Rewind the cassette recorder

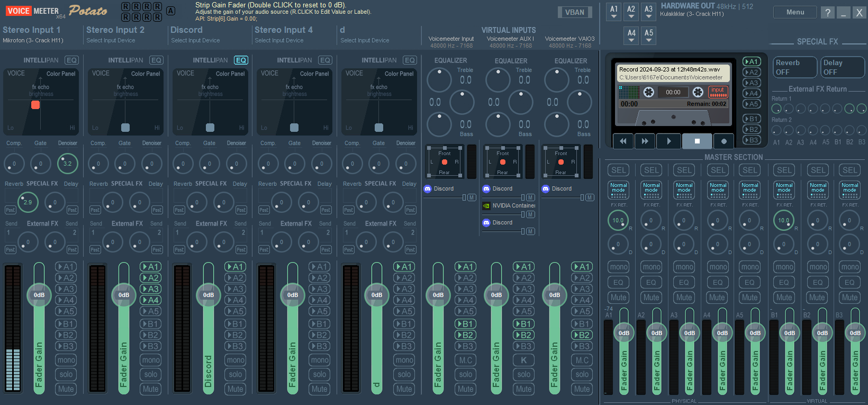(x=623, y=141)
